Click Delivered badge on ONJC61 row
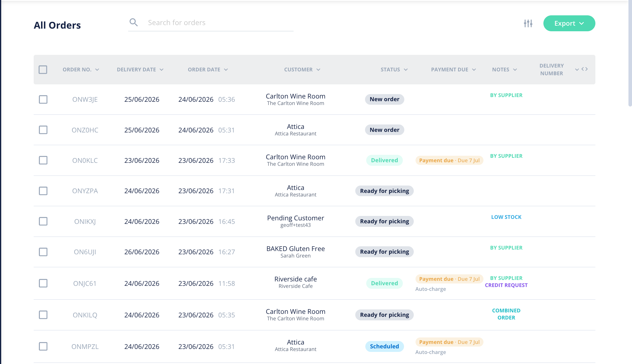The width and height of the screenshot is (632, 364). tap(385, 283)
